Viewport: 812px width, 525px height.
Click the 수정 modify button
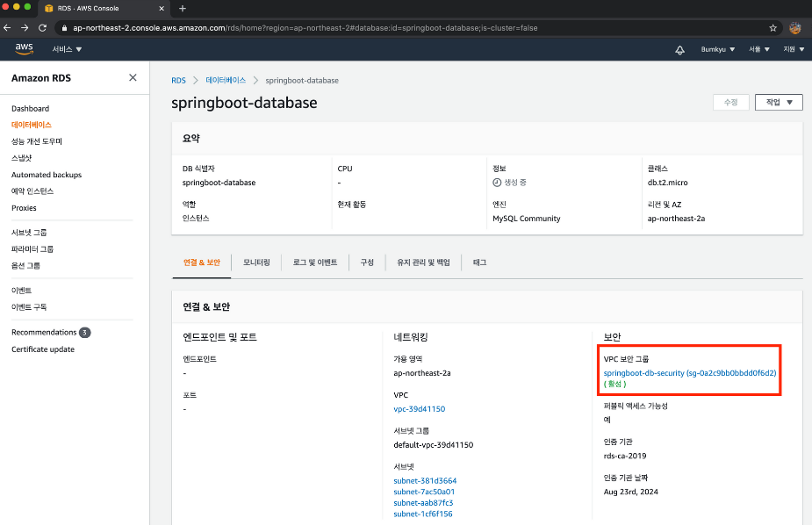[x=730, y=103]
